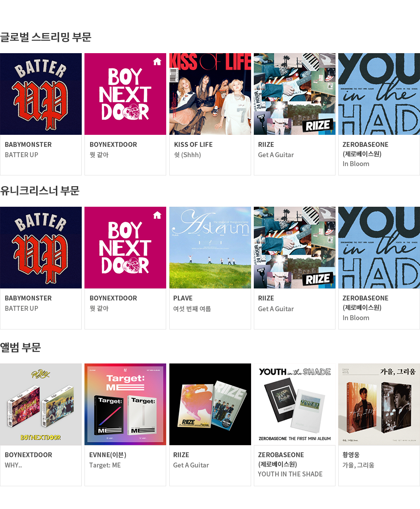This screenshot has width=420, height=509.
Task: Open the ZEROBASEONE In Bloom cover in Global Streaming
Action: [x=379, y=94]
